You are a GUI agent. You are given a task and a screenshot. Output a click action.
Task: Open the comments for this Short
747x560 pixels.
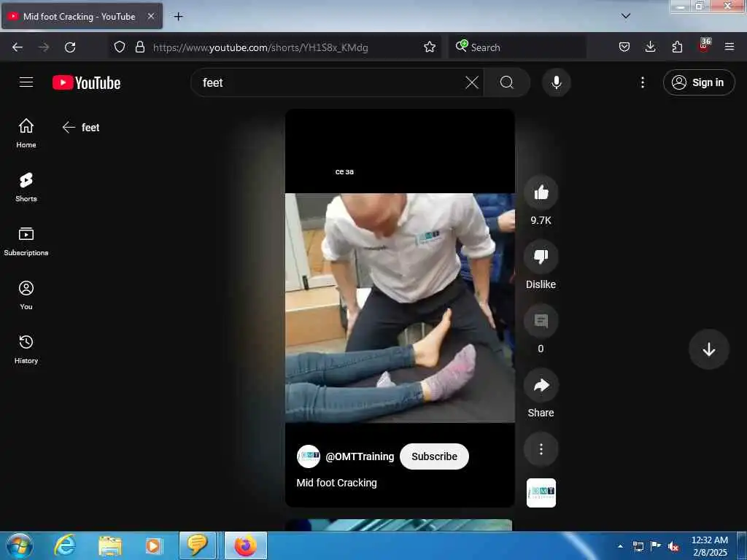541,322
